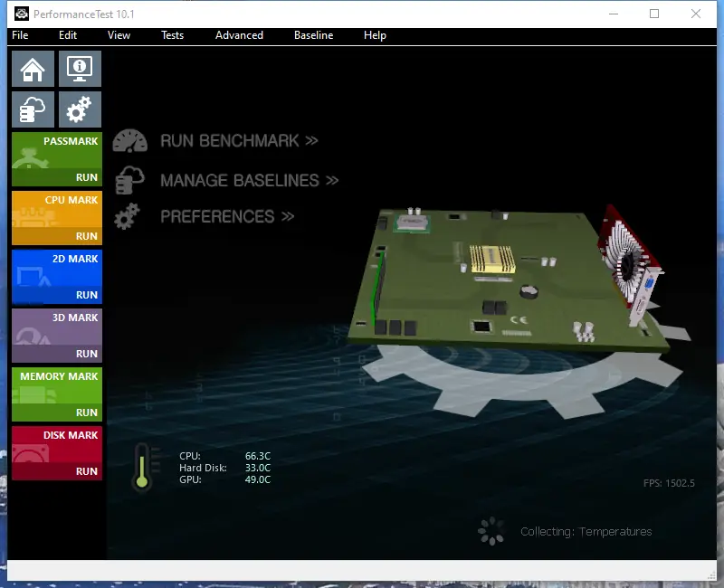
Task: Select the 2D MARK tile
Action: 57,268
